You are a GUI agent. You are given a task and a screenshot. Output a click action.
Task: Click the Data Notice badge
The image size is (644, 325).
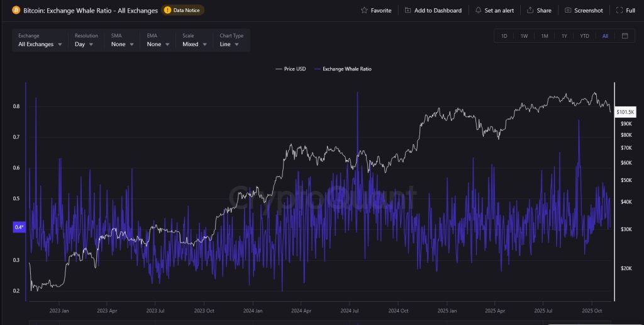click(183, 10)
